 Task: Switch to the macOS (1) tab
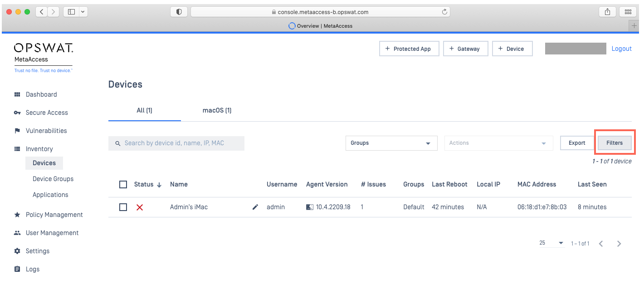217,110
